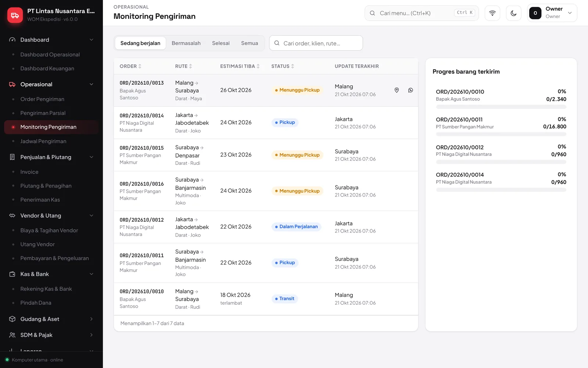The height and width of the screenshot is (368, 588).
Task: Collapse the Dashboard menu section
Action: tap(92, 40)
